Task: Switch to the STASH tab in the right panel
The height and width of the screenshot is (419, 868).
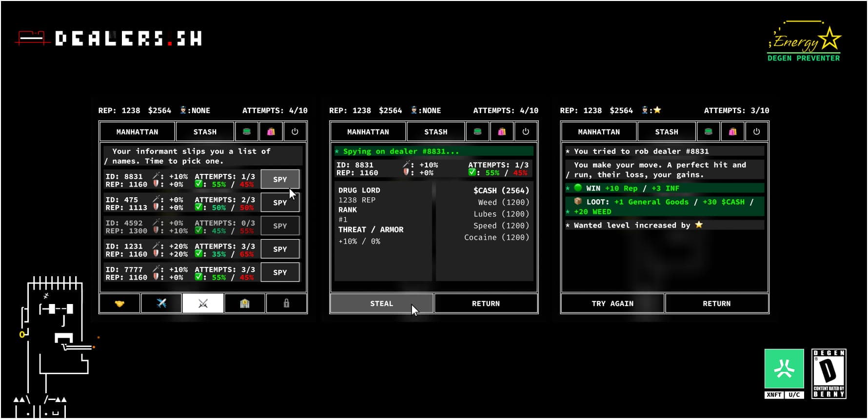Action: coord(667,132)
